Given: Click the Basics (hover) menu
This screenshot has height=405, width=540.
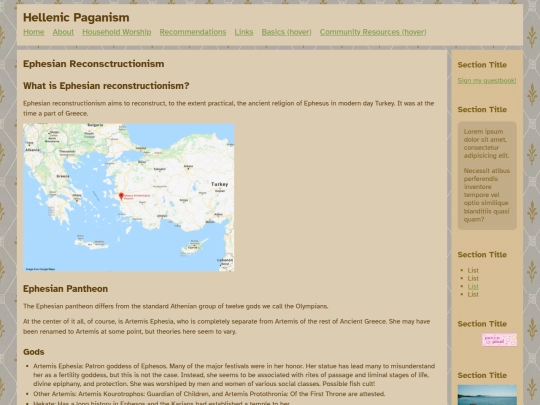Looking at the screenshot, I should (x=286, y=32).
